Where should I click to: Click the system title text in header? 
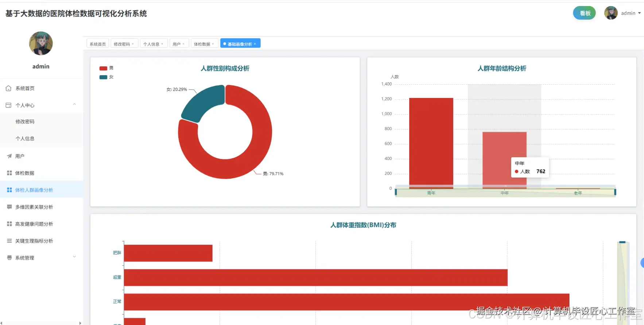coord(76,14)
